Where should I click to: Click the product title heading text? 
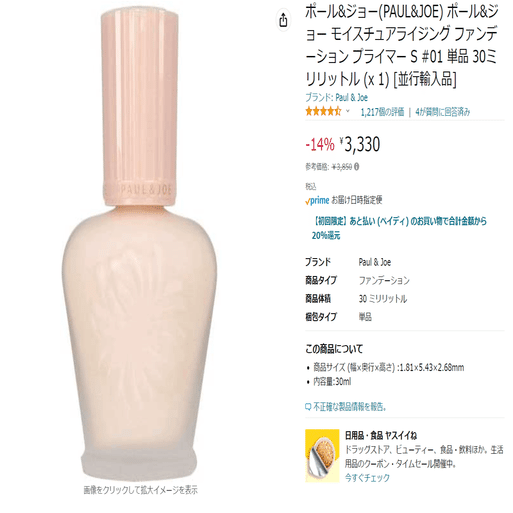point(401,46)
